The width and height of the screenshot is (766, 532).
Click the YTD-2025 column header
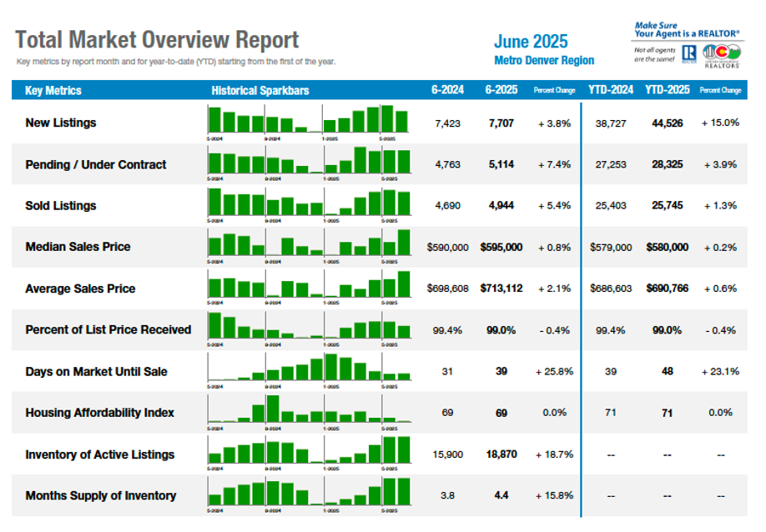pos(667,90)
